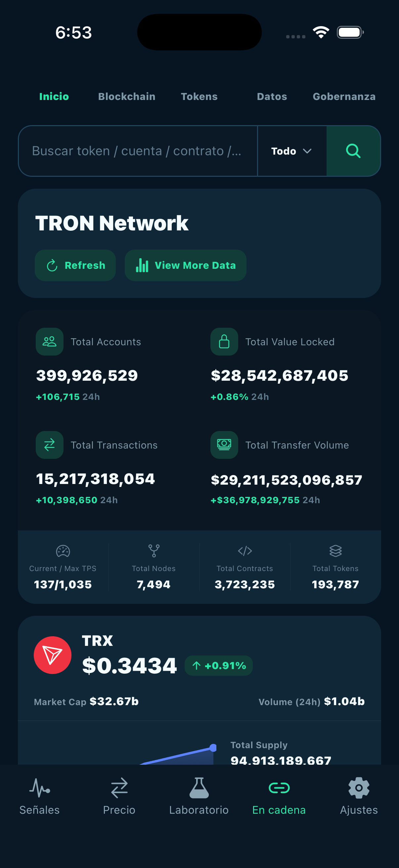Click the battery status icon
The width and height of the screenshot is (399, 868).
click(350, 32)
